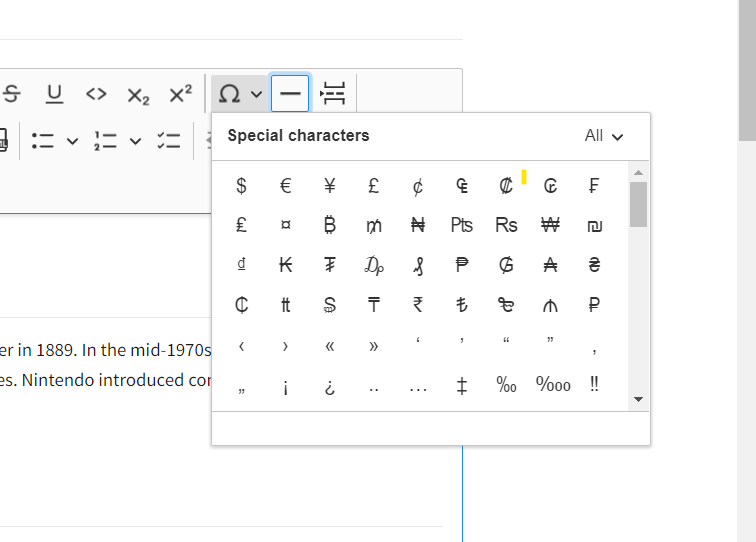The width and height of the screenshot is (756, 542).
Task: Expand numbered list style options
Action: click(x=135, y=141)
